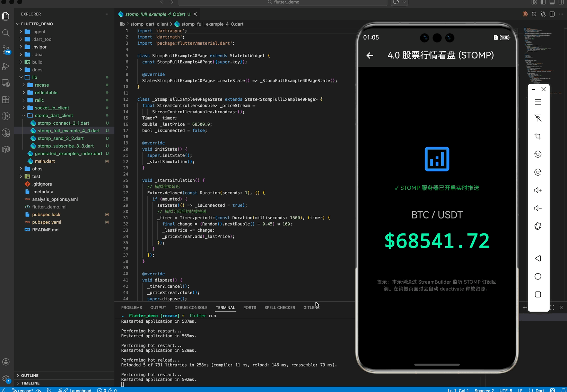Viewport: 567px width, 392px height.
Task: Click the emulator screenshot crop icon
Action: [538, 136]
